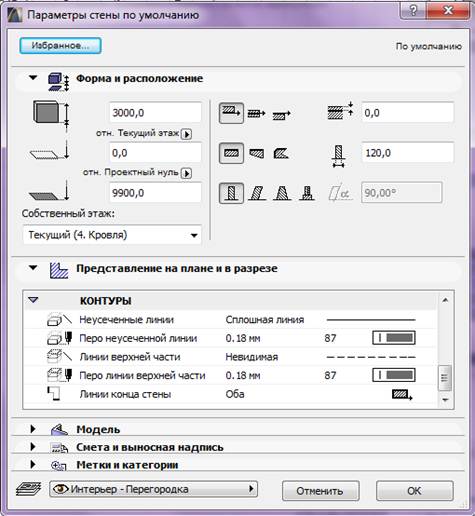
Task: Choose the straight wall geometry icon
Action: [x=231, y=153]
